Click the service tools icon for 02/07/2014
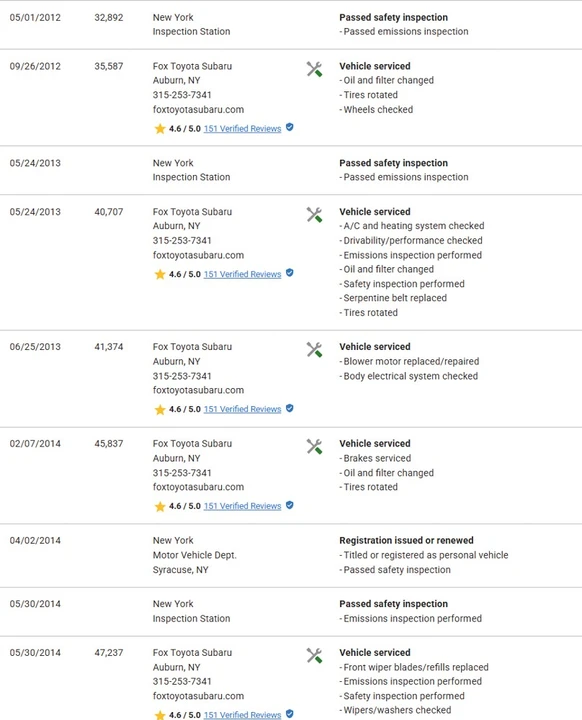This screenshot has width=582, height=720. click(314, 447)
